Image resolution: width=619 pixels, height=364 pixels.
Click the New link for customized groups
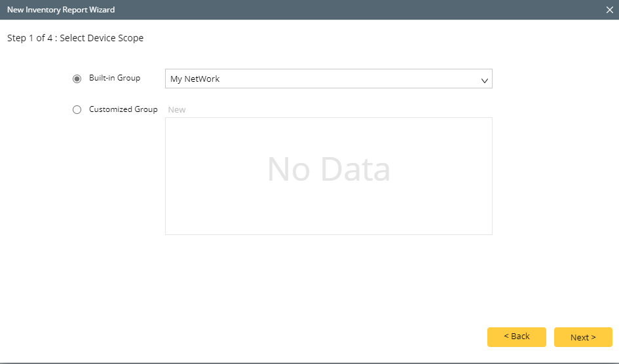[x=177, y=110]
